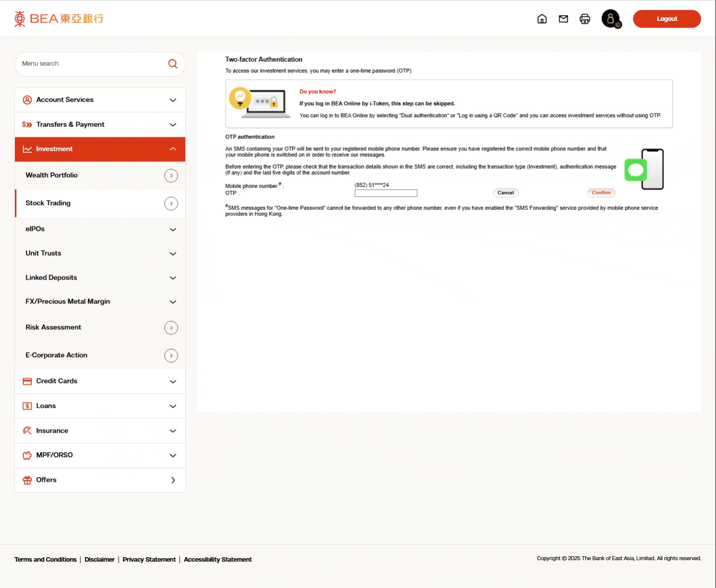Open the user profile settings avatar
Screen dimensions: 716x588
(611, 19)
